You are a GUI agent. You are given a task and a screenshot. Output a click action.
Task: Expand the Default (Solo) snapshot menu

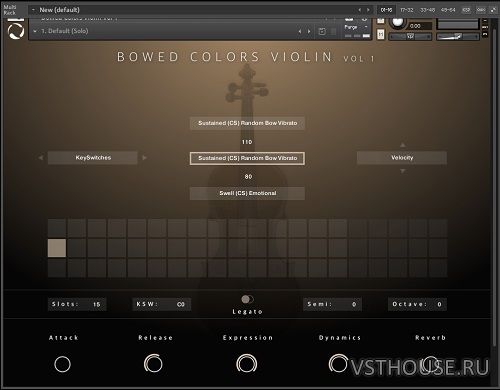pos(35,31)
